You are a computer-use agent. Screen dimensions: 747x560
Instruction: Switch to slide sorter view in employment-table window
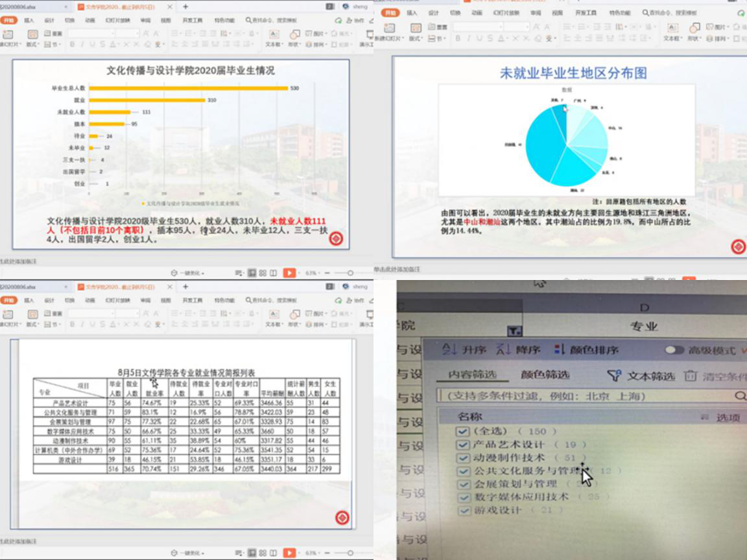coord(263,553)
